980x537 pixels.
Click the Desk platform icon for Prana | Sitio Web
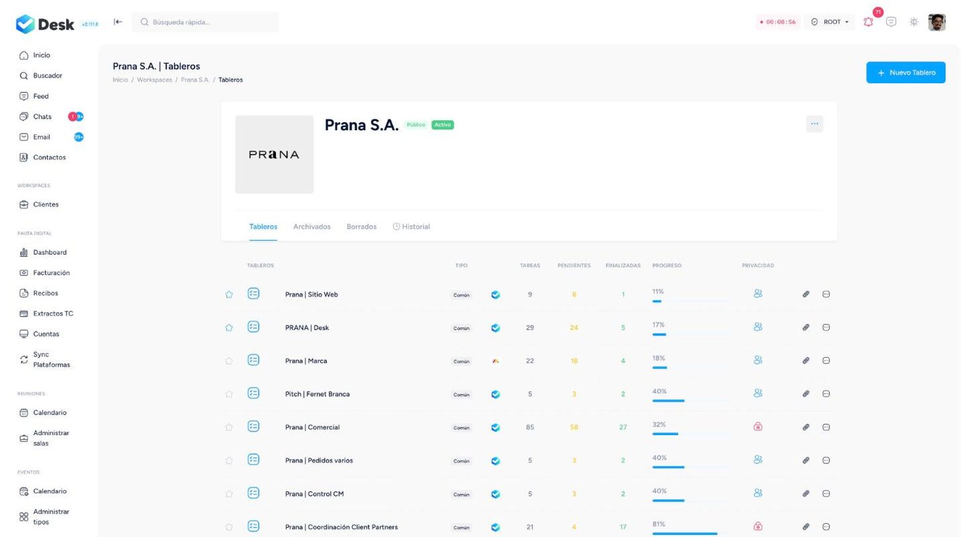click(495, 294)
